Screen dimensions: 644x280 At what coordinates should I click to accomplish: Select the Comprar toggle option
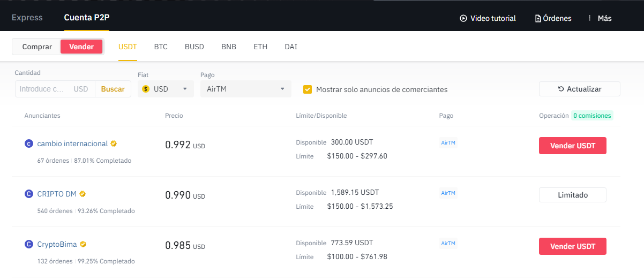[x=37, y=47]
